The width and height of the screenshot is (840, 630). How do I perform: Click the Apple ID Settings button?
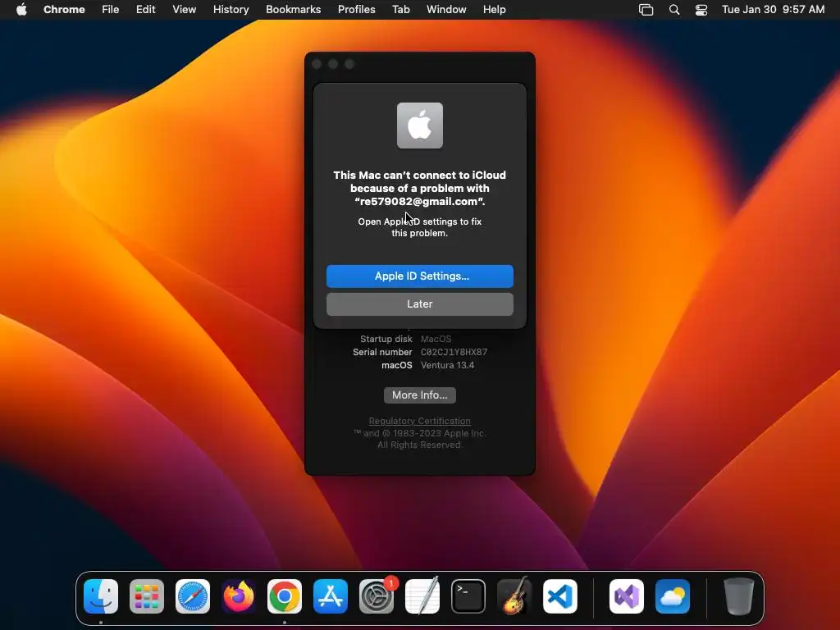pos(420,276)
